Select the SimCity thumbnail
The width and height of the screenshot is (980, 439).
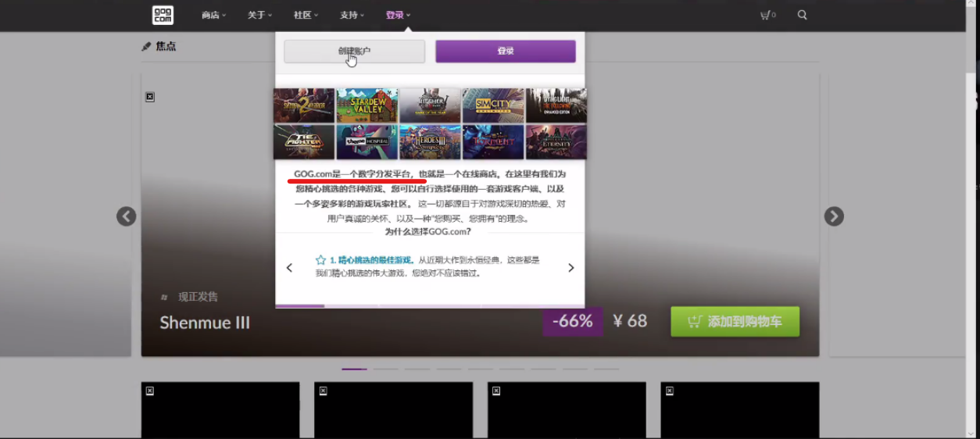[492, 105]
